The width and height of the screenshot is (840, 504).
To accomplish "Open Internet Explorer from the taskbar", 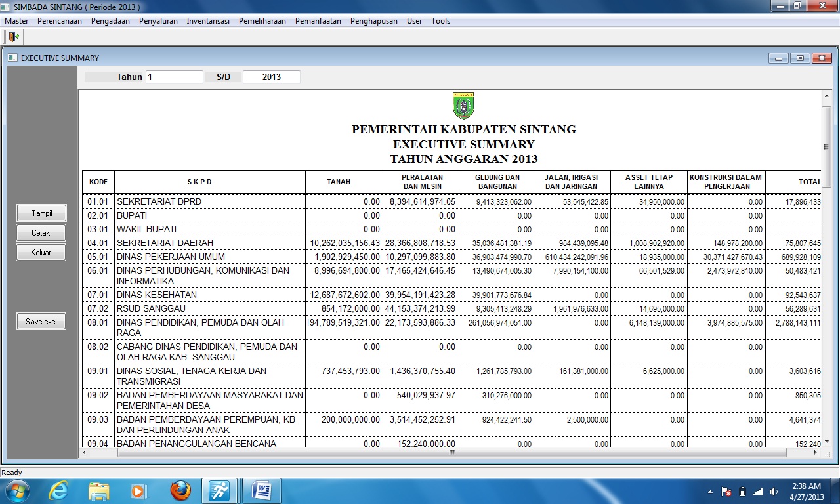I will click(59, 490).
